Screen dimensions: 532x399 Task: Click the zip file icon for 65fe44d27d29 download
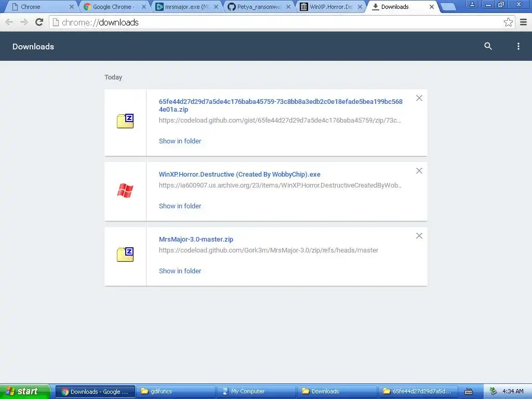coord(125,121)
